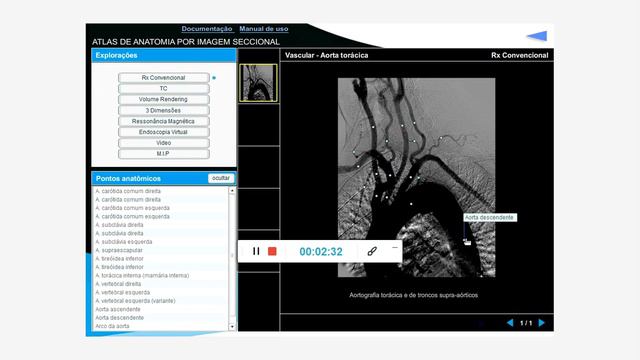Select A. vertebral direita in the list
Viewport: 640px width, 360px height.
click(118, 284)
